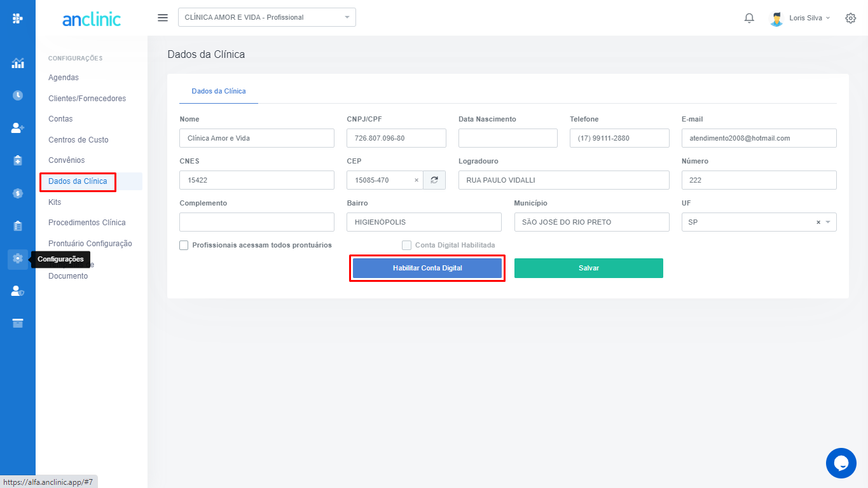Open the user shield permissions icon
868x488 pixels.
pyautogui.click(x=18, y=291)
